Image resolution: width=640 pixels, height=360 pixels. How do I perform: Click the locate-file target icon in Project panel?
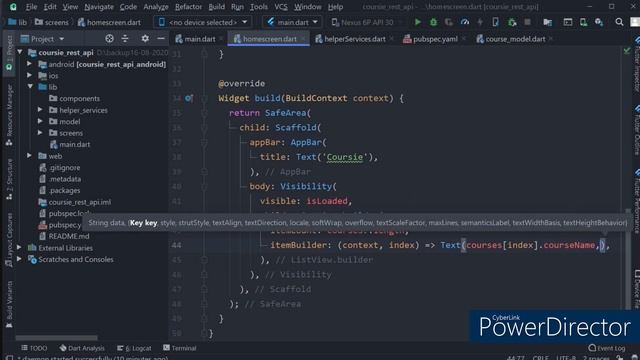pyautogui.click(x=109, y=39)
